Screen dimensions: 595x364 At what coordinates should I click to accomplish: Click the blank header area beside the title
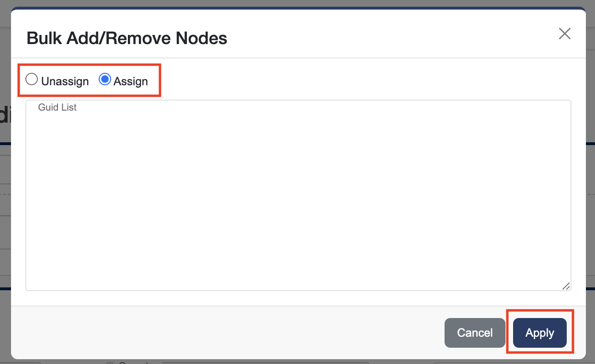[383, 38]
